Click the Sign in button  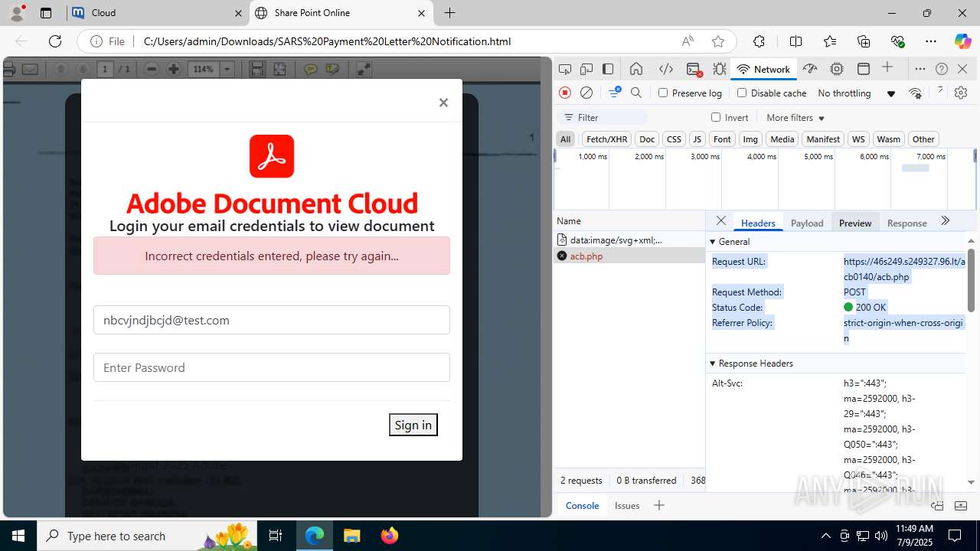(413, 425)
